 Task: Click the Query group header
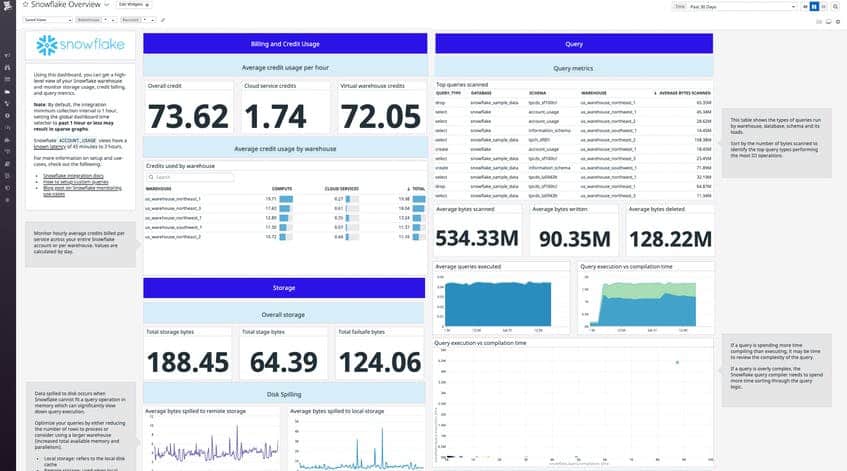coord(574,44)
